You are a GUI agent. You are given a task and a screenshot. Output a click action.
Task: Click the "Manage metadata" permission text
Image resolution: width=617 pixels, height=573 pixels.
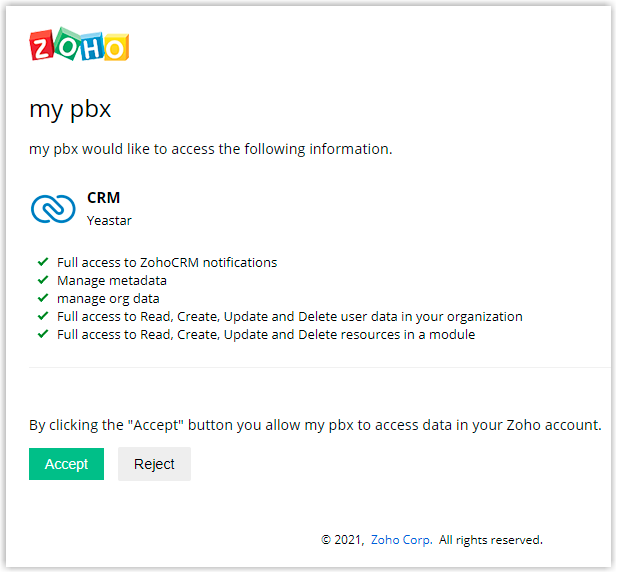(112, 281)
